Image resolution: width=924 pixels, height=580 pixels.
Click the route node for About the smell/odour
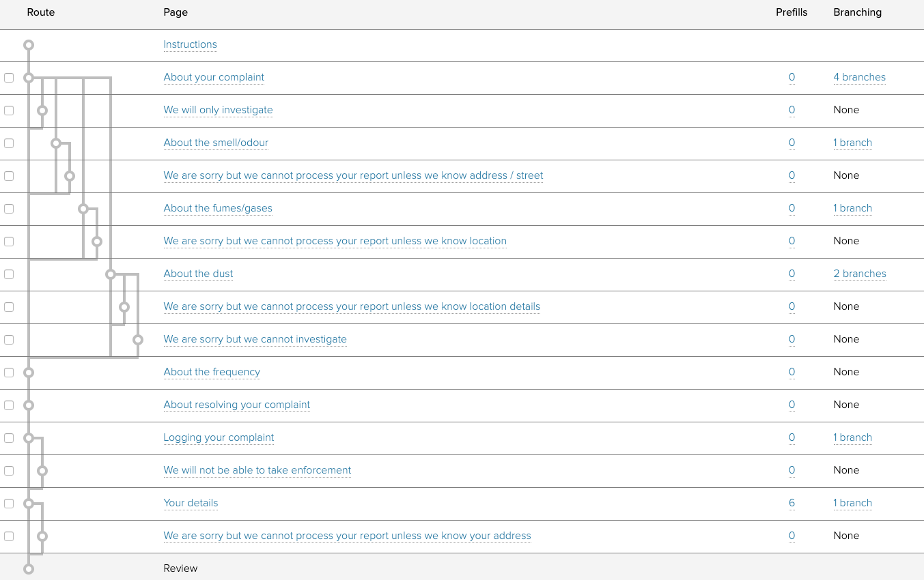click(x=56, y=143)
